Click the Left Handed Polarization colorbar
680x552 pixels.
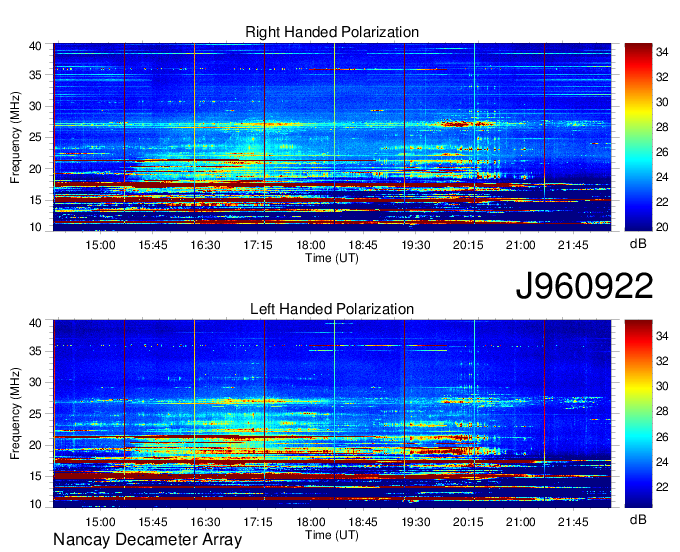coord(638,414)
